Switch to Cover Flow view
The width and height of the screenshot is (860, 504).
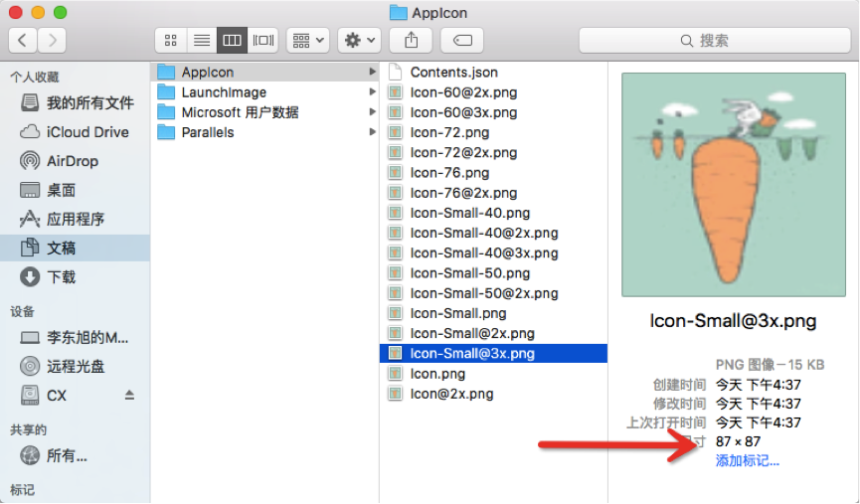coord(263,40)
